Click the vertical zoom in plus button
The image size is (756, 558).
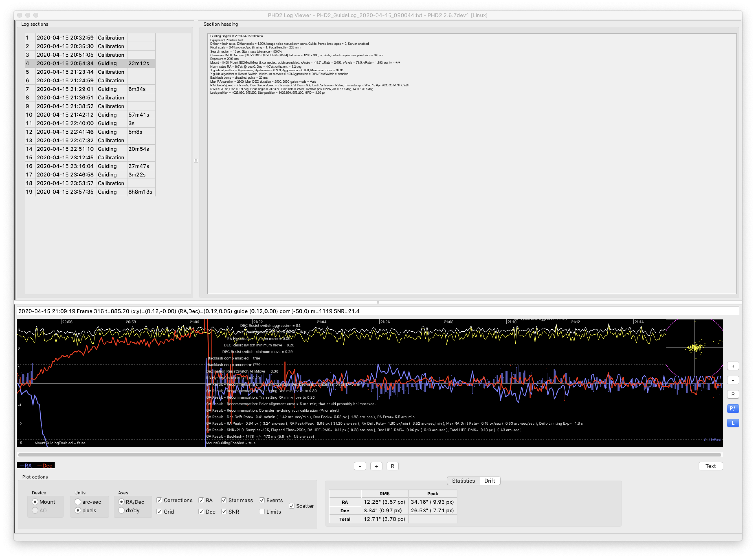click(733, 366)
